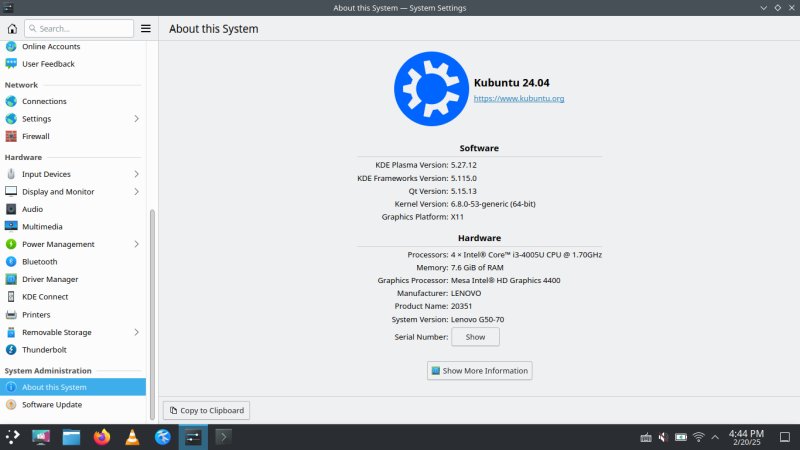The height and width of the screenshot is (450, 800).
Task: Expand the Input Devices chevron
Action: pos(136,174)
